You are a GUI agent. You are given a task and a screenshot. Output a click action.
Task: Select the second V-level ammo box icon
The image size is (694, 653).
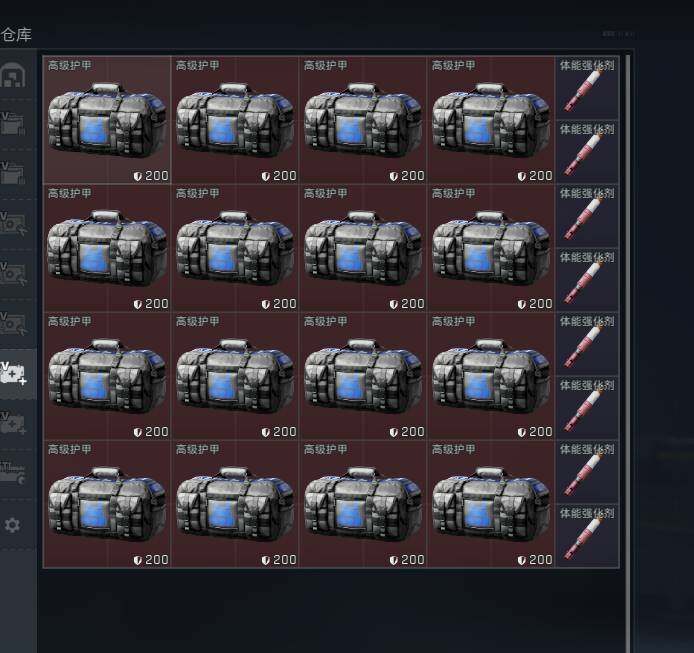(x=13, y=173)
